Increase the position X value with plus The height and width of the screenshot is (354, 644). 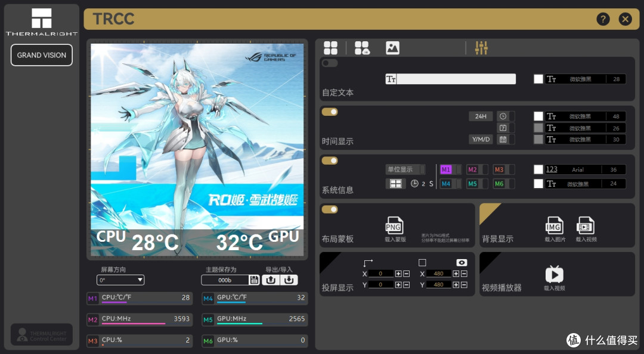[398, 273]
